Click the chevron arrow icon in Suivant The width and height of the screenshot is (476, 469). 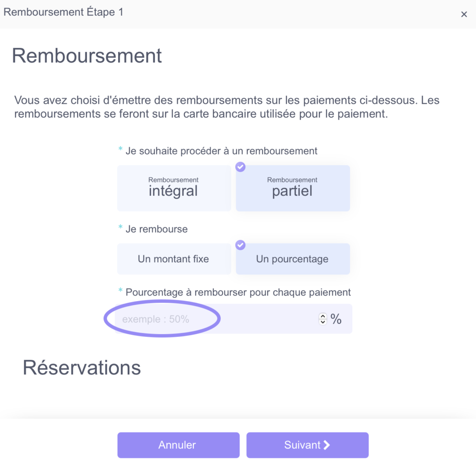(327, 445)
